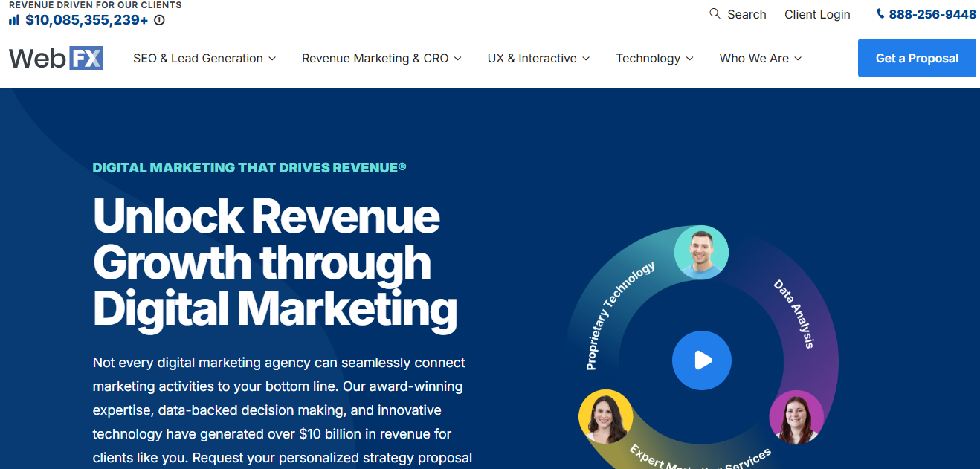Click the Data Analysis team member photo

[796, 418]
